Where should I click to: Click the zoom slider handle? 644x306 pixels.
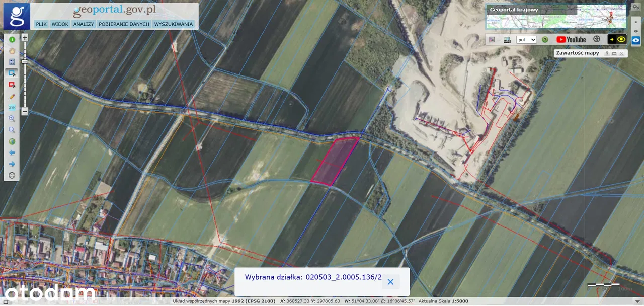click(25, 61)
